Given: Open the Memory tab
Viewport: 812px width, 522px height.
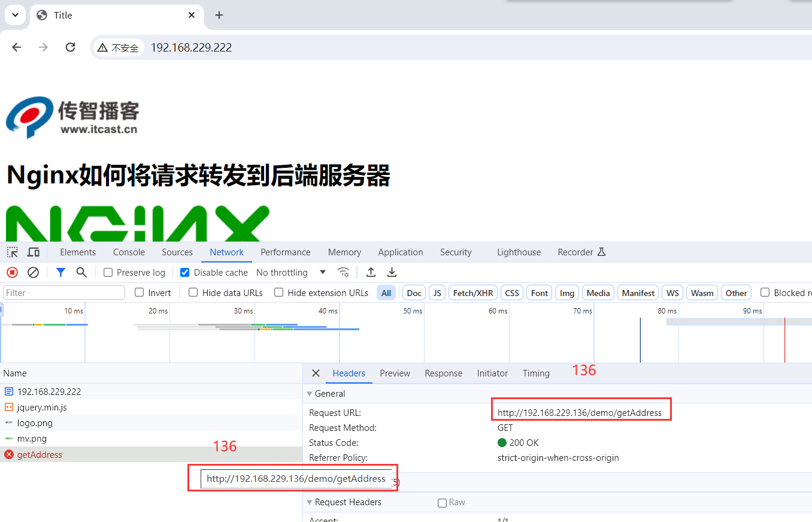Looking at the screenshot, I should point(345,252).
